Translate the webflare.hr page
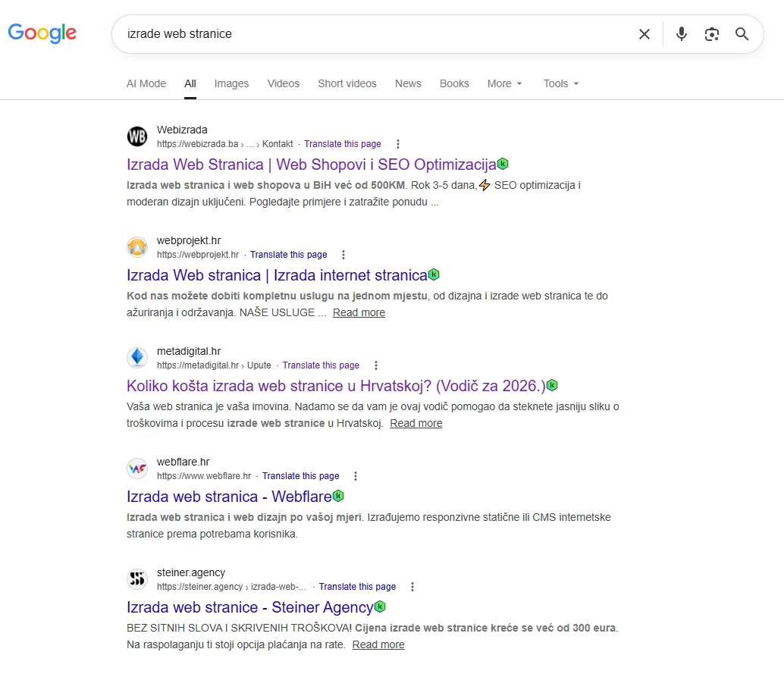 pyautogui.click(x=300, y=476)
